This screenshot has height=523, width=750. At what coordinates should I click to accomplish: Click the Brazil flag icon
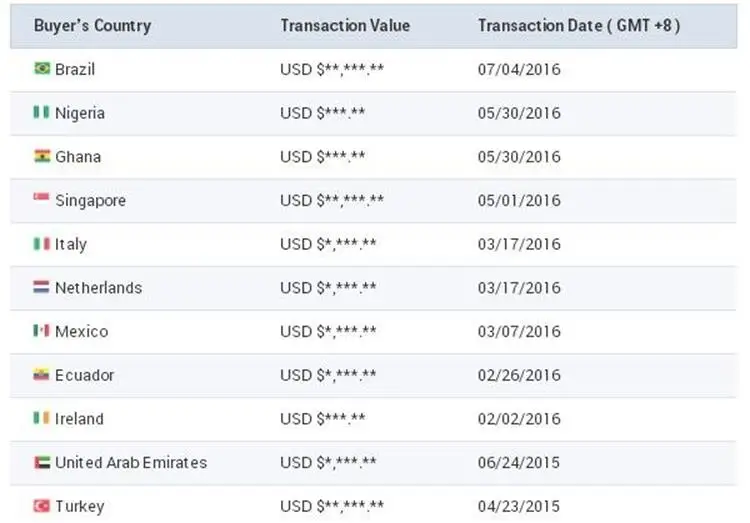42,69
